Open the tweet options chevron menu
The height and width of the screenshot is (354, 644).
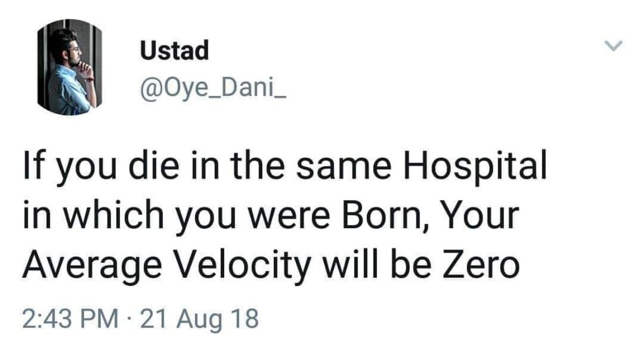[613, 47]
